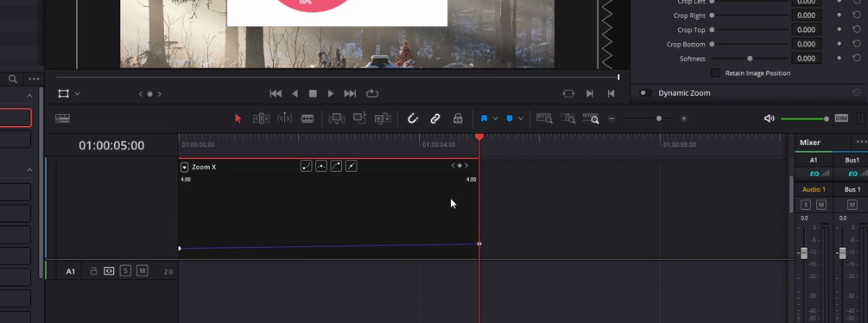The image size is (868, 323).
Task: Add a blue flag to clip
Action: point(484,118)
